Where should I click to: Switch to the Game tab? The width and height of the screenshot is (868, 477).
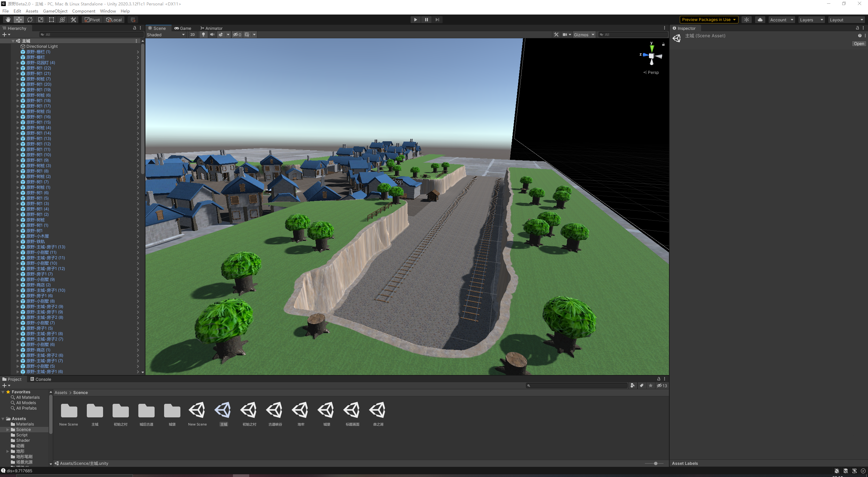(183, 28)
